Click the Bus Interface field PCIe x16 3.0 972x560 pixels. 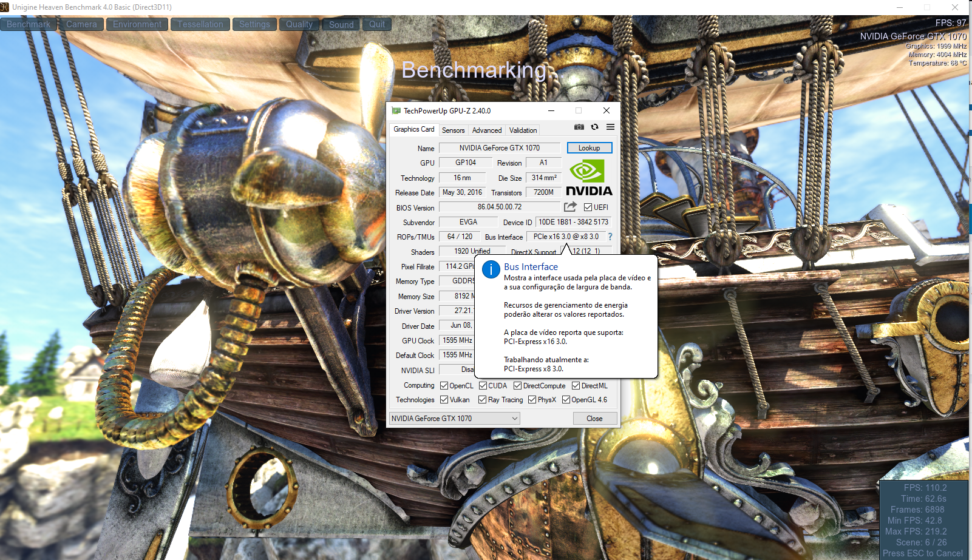(x=566, y=237)
